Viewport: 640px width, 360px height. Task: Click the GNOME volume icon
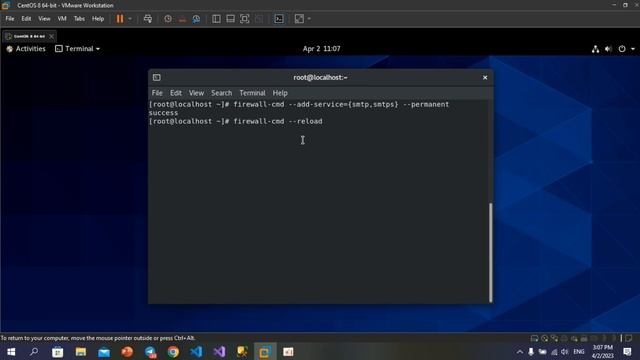coord(608,49)
